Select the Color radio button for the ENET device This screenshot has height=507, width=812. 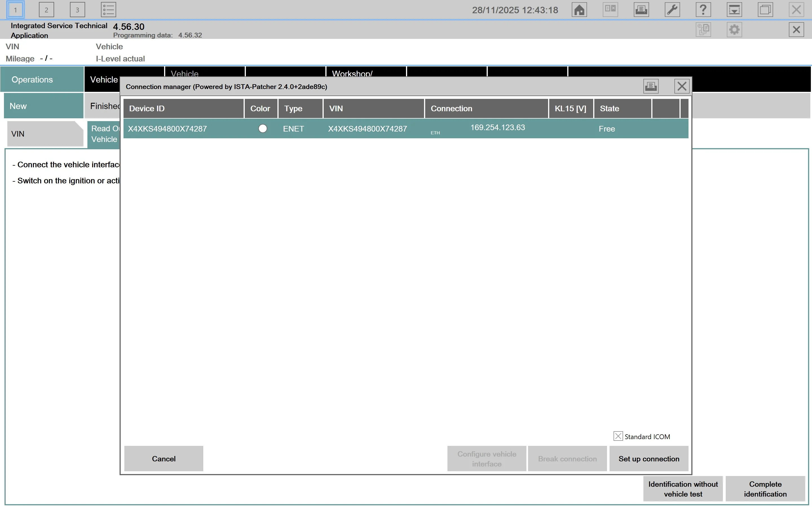(263, 128)
